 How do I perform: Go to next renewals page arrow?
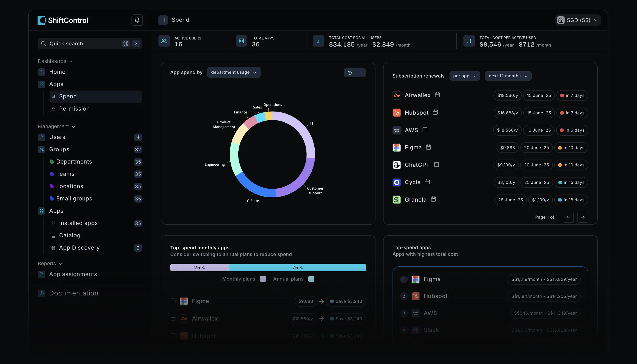[x=583, y=217]
